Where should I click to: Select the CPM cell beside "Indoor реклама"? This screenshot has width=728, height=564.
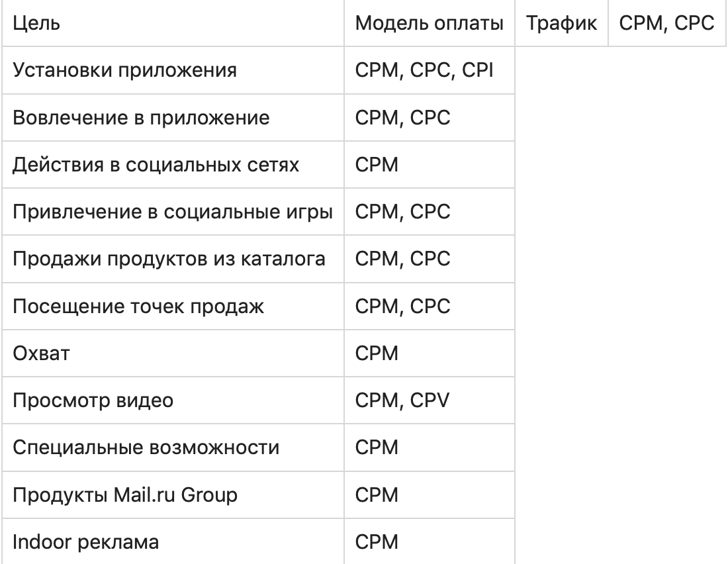(377, 542)
